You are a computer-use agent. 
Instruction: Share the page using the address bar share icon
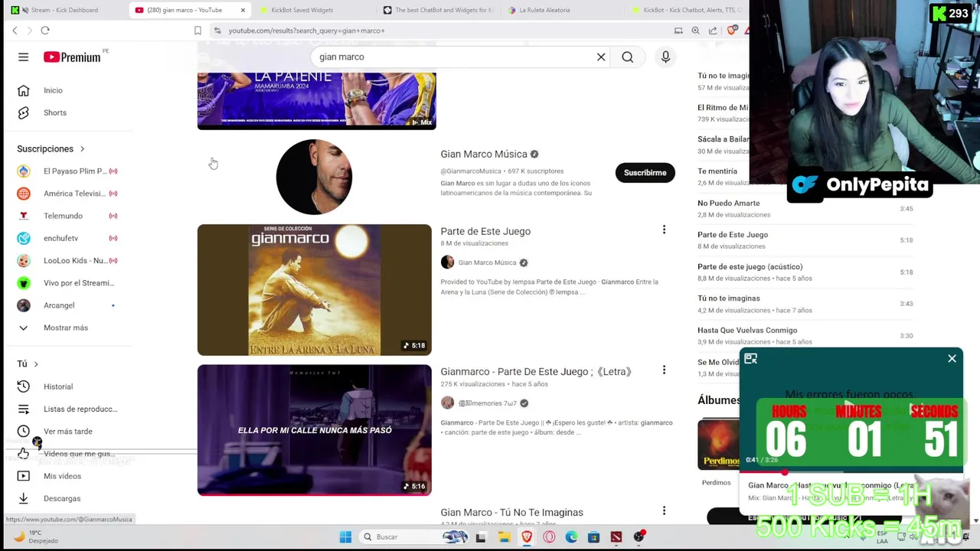click(713, 31)
